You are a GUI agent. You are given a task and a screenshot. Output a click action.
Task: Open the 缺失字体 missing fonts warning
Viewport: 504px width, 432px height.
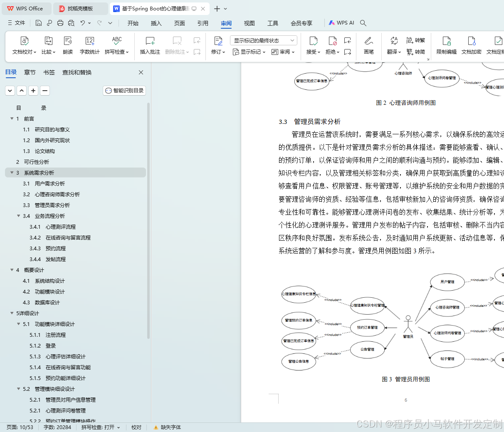pos(170,427)
